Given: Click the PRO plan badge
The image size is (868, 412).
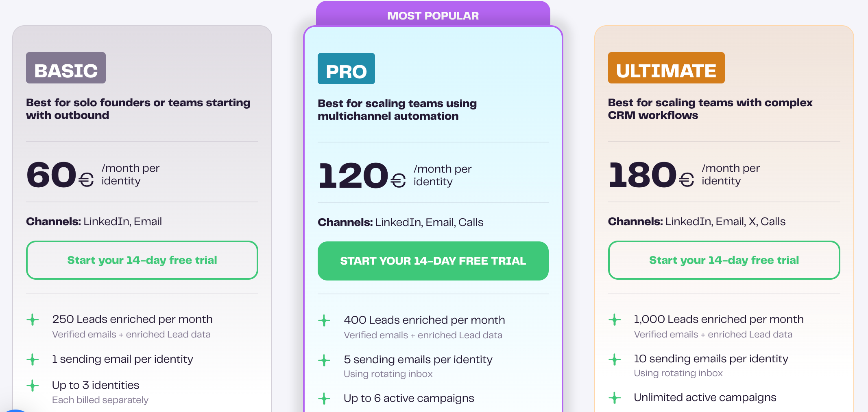Looking at the screenshot, I should coord(346,69).
